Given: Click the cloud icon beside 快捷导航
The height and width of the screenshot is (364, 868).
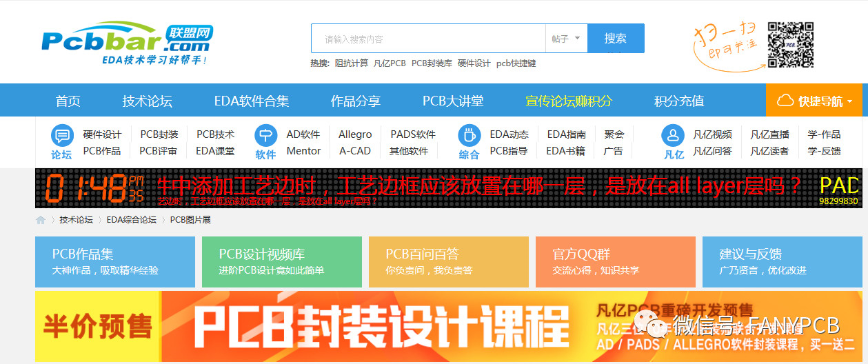Looking at the screenshot, I should coord(785,101).
